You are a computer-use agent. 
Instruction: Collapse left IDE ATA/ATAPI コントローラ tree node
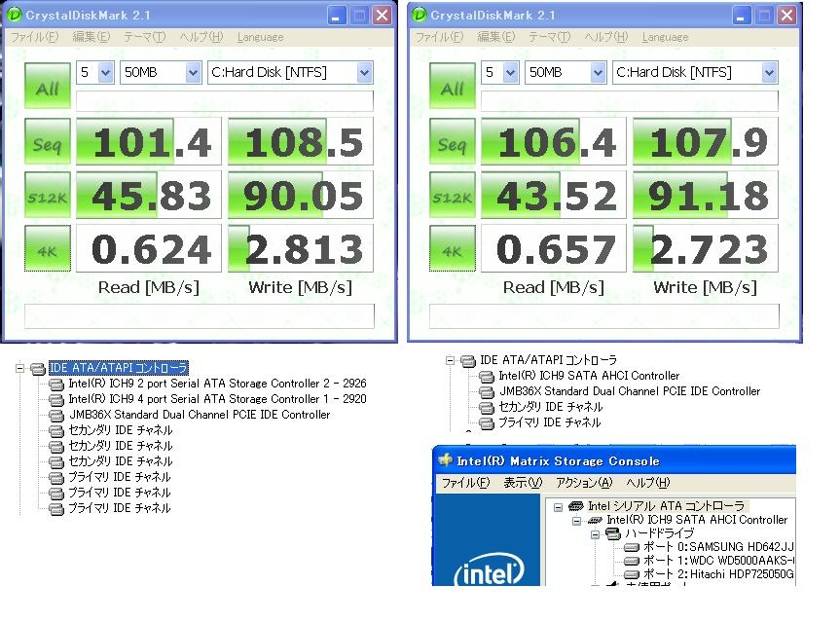19,368
